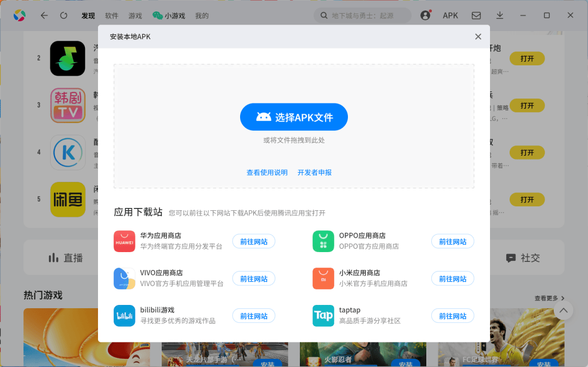Click the 或将文件拖拽到此处 hint text

coord(294,140)
